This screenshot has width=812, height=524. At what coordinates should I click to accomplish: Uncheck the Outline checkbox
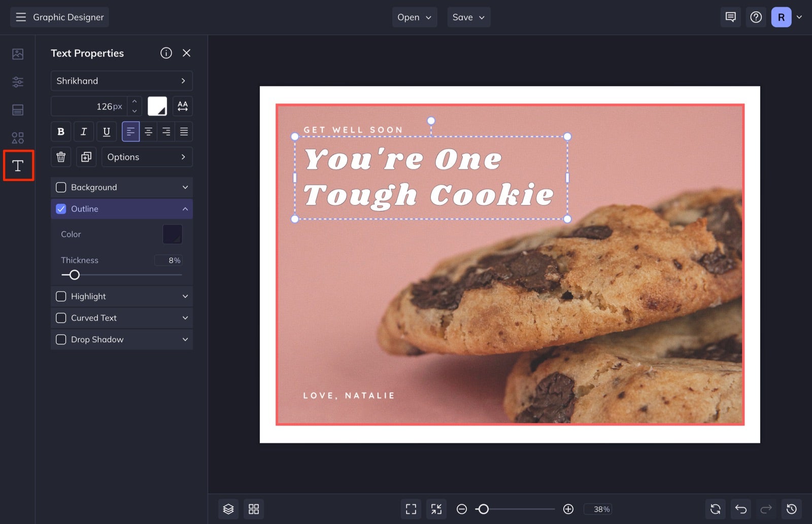(x=61, y=209)
